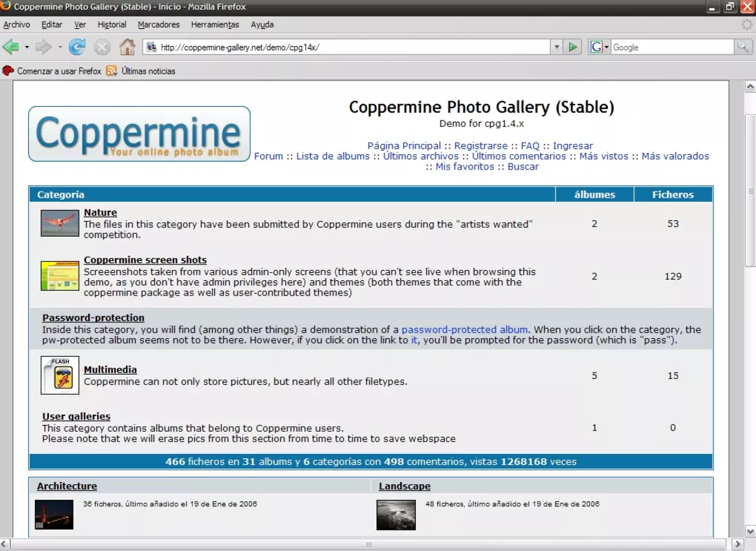The image size is (756, 551).
Task: Open the Architecture album thumbnail
Action: point(54,514)
